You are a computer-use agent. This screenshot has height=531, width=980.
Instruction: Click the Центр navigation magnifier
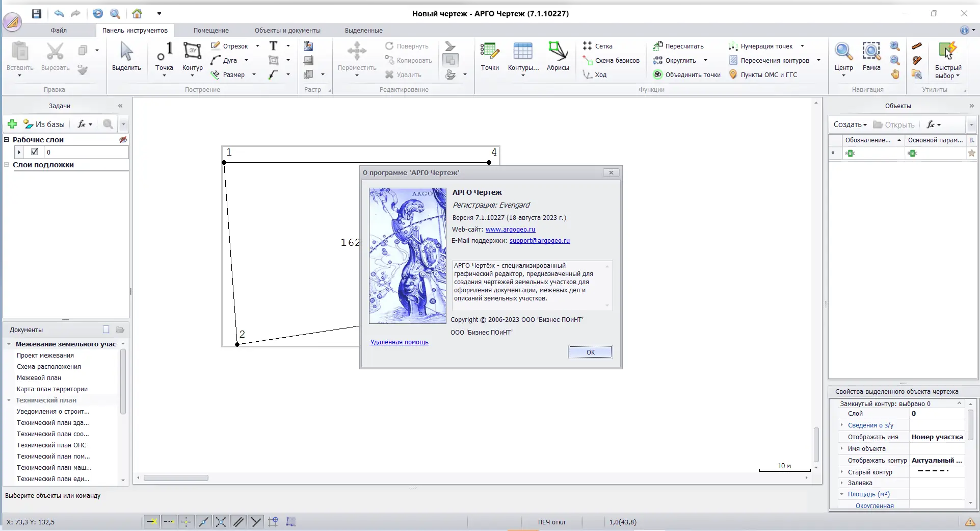point(844,51)
